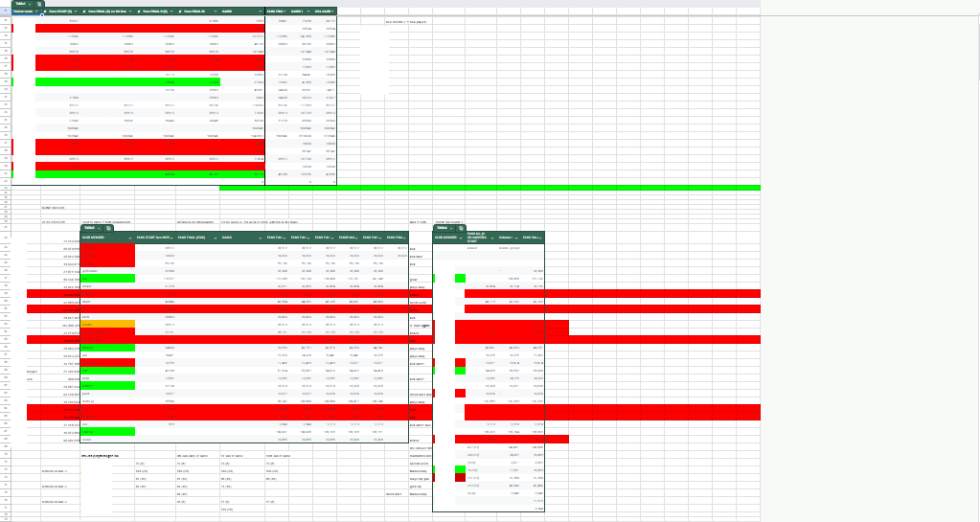Open the table view icon beside the top Table1 tab
Screen dimensions: 980x522
pyautogui.click(x=38, y=4)
